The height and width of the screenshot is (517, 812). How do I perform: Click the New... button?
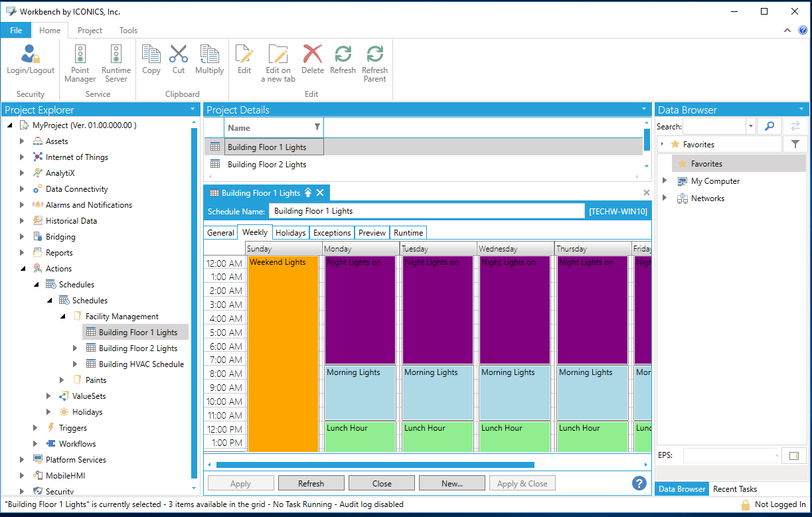coord(452,483)
